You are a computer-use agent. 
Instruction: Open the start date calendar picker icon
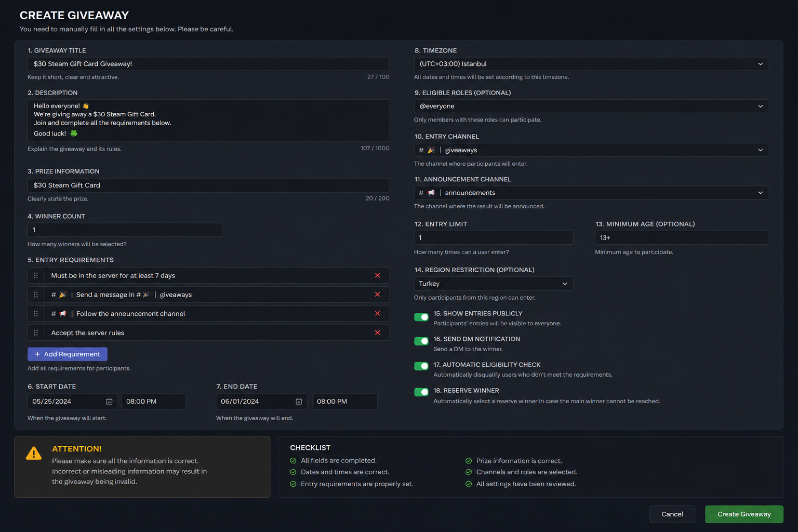tap(109, 402)
